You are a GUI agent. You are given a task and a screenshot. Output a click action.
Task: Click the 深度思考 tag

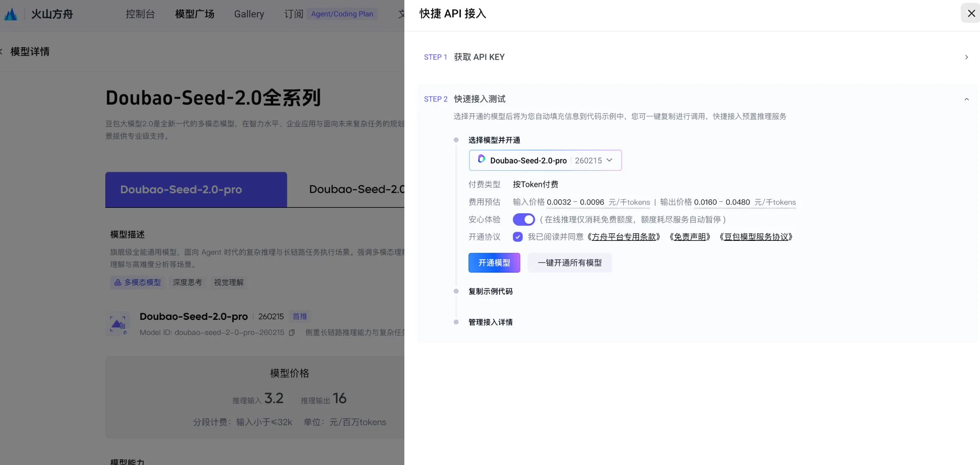click(188, 283)
